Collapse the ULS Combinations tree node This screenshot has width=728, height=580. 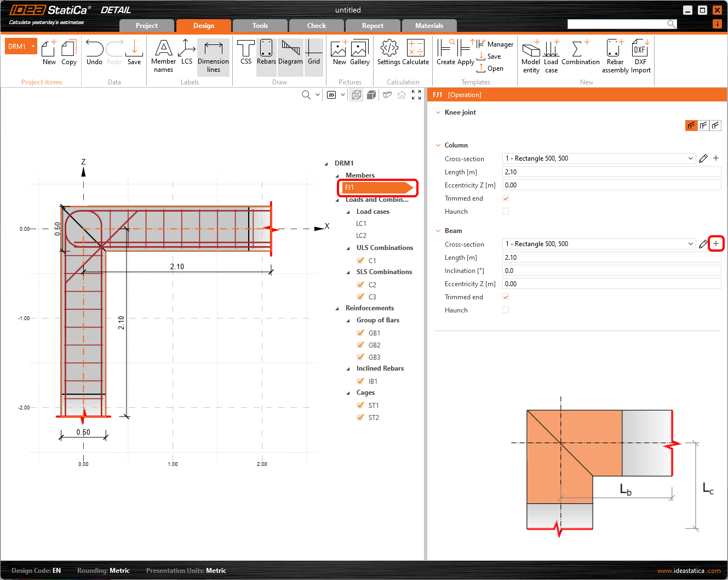(x=348, y=248)
